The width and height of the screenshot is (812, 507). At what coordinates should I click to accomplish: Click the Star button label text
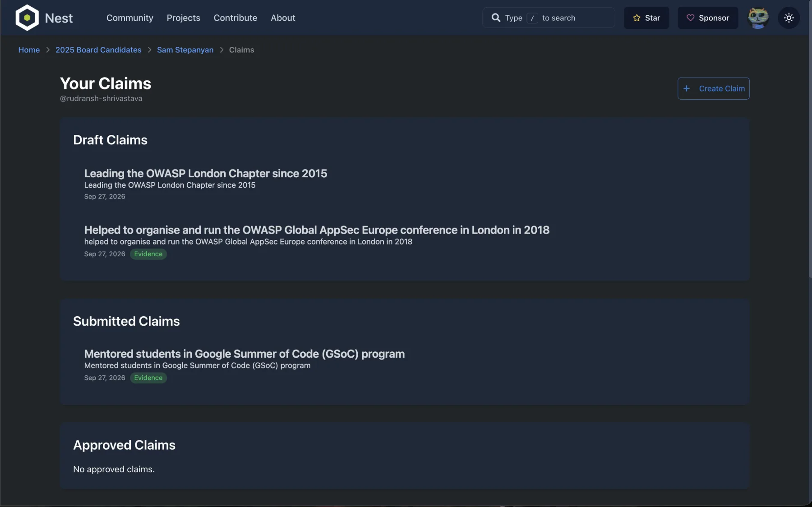pyautogui.click(x=652, y=18)
